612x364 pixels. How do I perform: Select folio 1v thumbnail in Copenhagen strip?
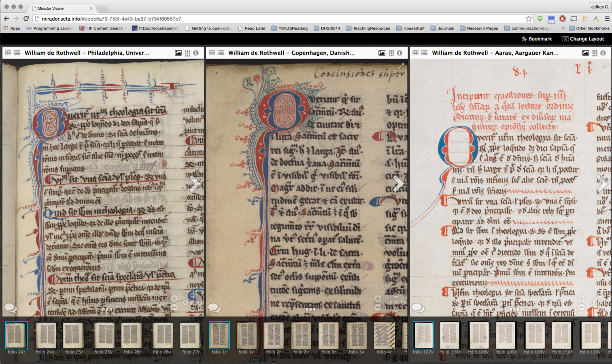(246, 335)
